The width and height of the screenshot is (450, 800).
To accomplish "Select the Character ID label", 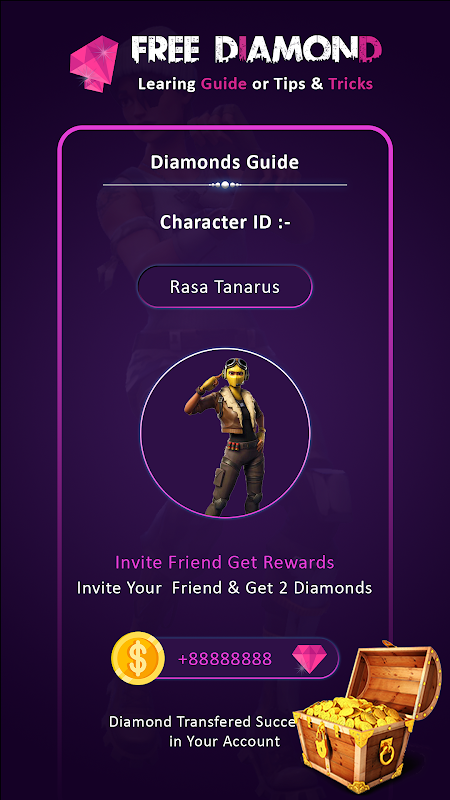I will click(225, 222).
